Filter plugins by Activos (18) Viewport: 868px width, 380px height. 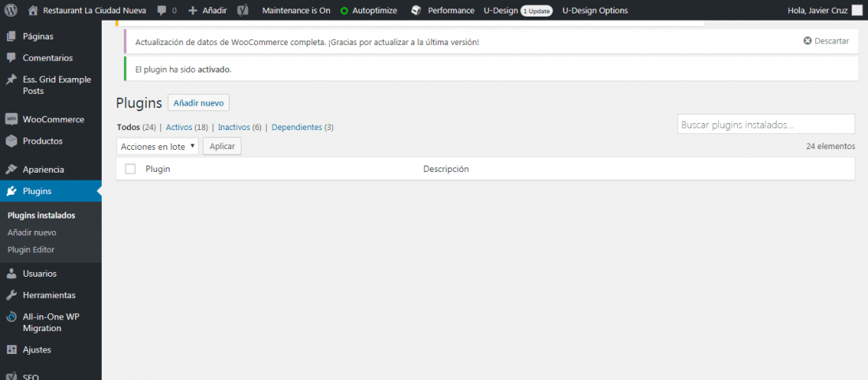pos(187,127)
